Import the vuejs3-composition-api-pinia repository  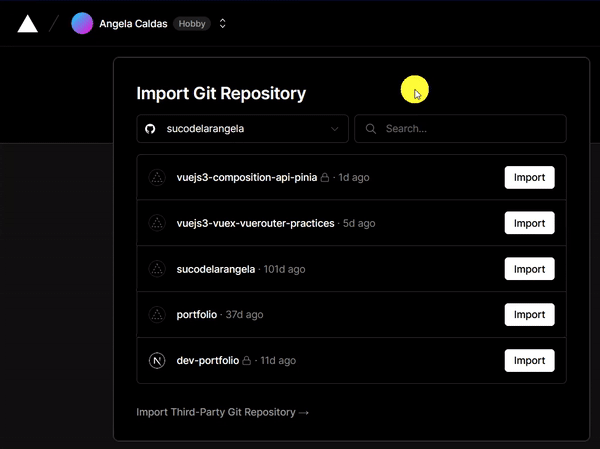coord(529,177)
